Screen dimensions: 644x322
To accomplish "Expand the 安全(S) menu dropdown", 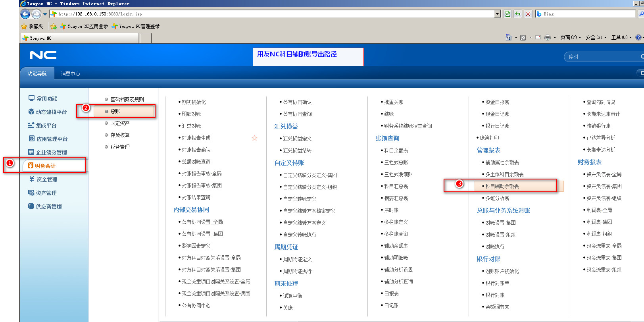I will click(x=596, y=37).
